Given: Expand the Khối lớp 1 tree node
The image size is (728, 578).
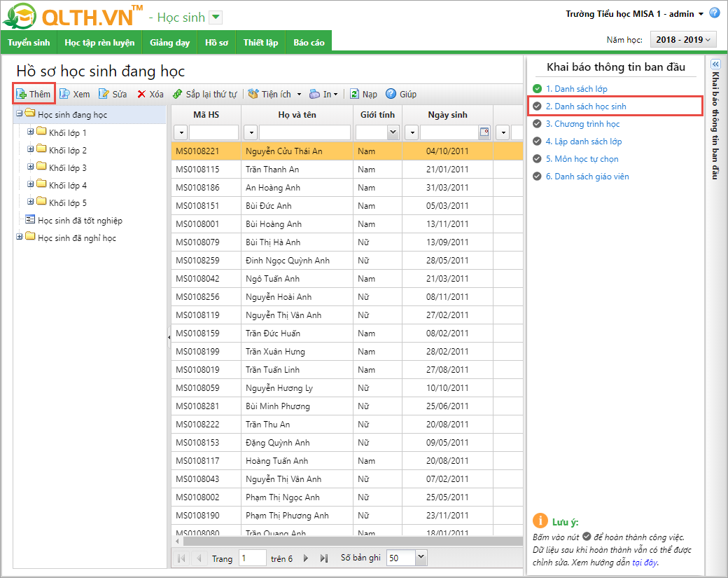Looking at the screenshot, I should tap(30, 132).
